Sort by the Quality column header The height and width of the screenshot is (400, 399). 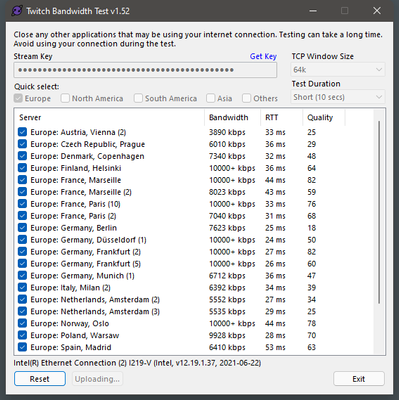tap(324, 117)
